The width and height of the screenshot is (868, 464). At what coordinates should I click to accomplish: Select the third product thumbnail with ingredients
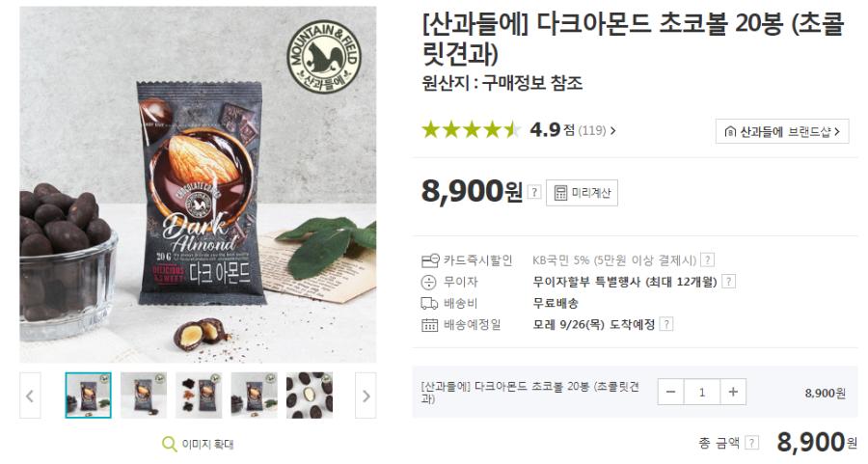[199, 396]
